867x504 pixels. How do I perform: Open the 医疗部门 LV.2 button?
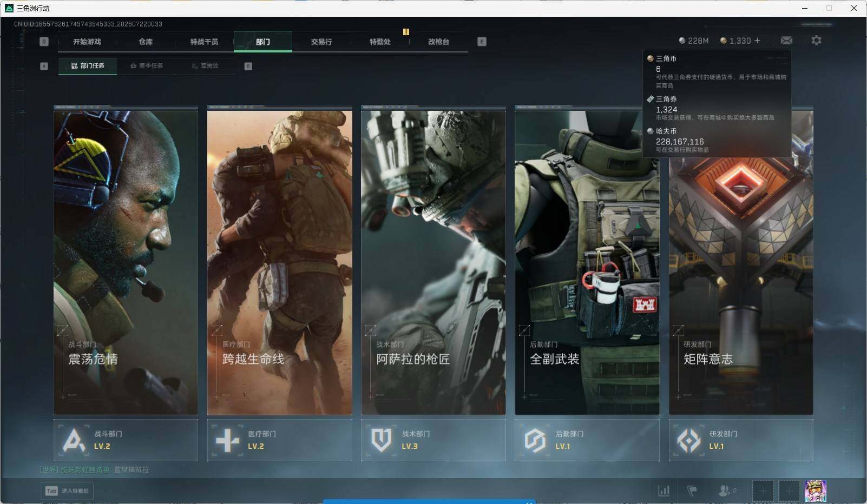(x=279, y=440)
